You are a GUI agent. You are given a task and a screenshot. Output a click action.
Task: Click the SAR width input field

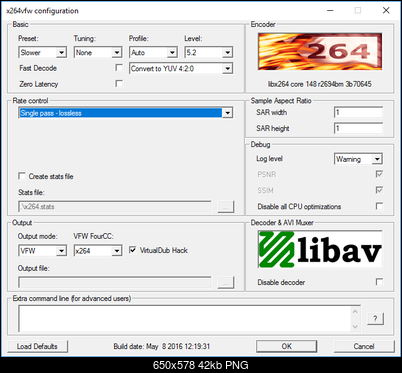(358, 112)
